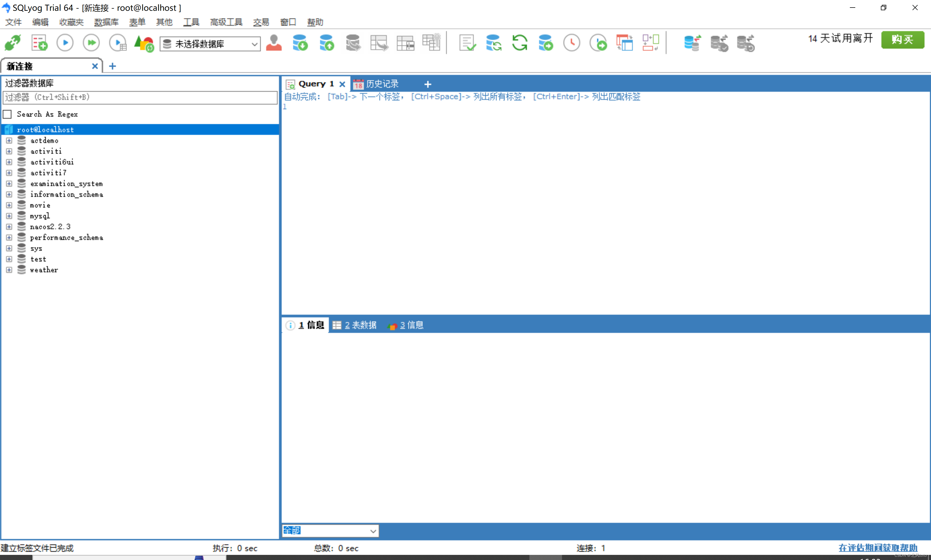Open the 高级工具 menu
931x560 pixels.
click(x=226, y=22)
